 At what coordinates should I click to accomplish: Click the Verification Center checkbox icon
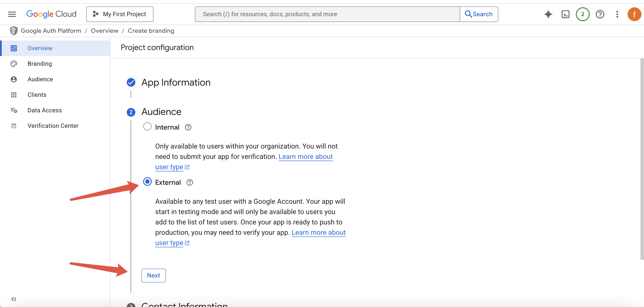click(x=14, y=126)
